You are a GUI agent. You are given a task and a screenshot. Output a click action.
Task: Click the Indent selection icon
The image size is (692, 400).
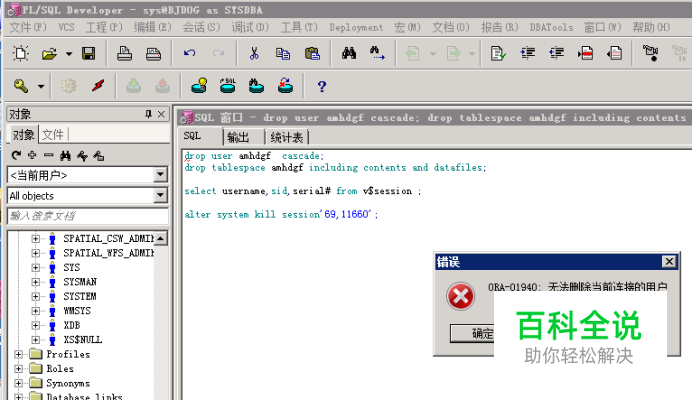527,54
